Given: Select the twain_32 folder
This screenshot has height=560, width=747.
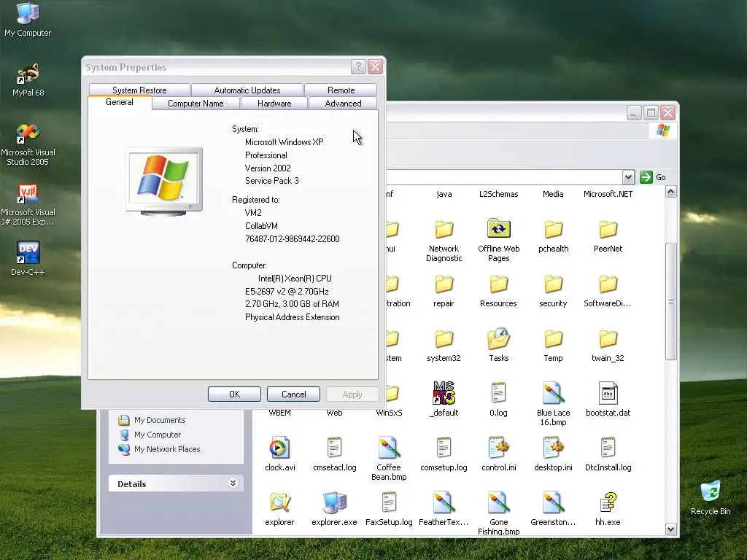Looking at the screenshot, I should click(608, 346).
